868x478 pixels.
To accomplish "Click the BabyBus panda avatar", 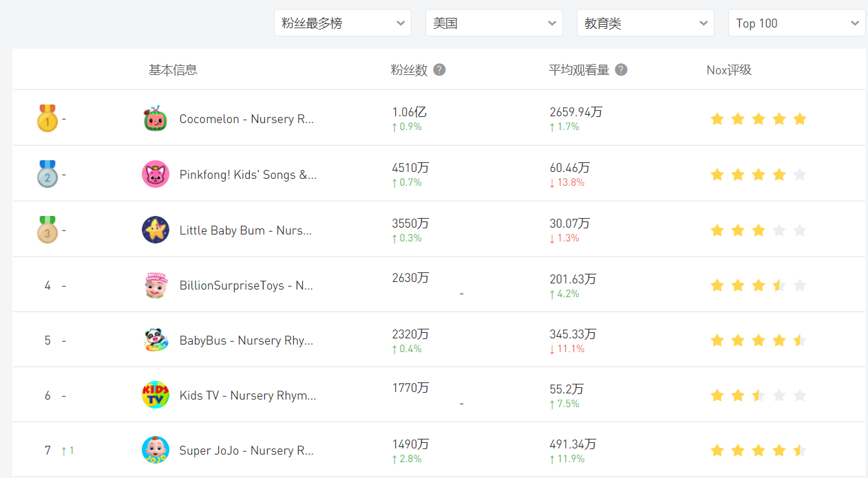I will click(156, 340).
